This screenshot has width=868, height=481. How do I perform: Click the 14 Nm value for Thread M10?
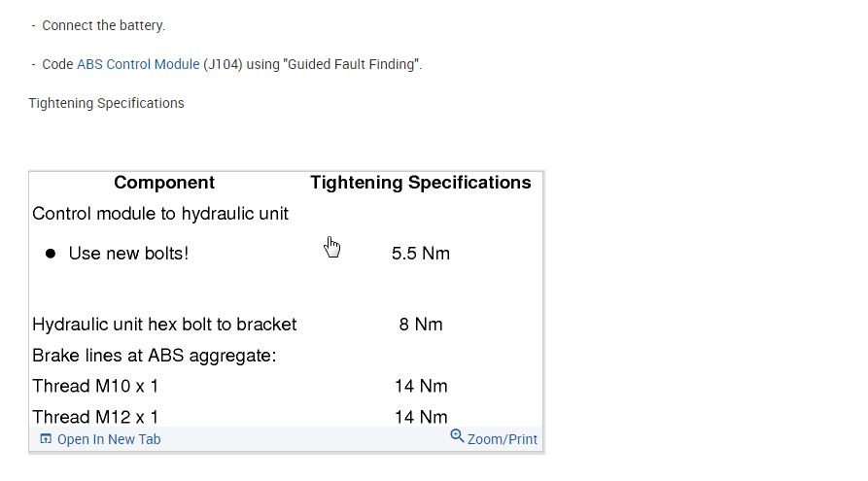pos(420,386)
